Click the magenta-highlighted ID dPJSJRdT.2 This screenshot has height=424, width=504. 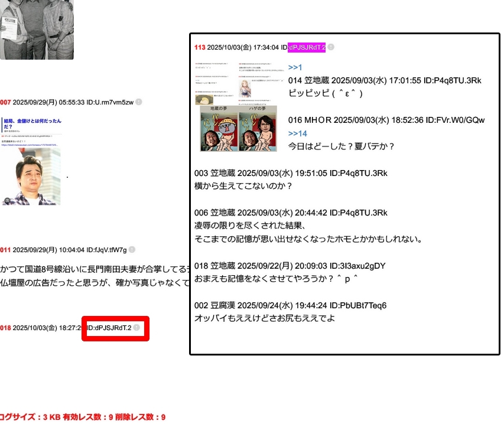pos(307,47)
